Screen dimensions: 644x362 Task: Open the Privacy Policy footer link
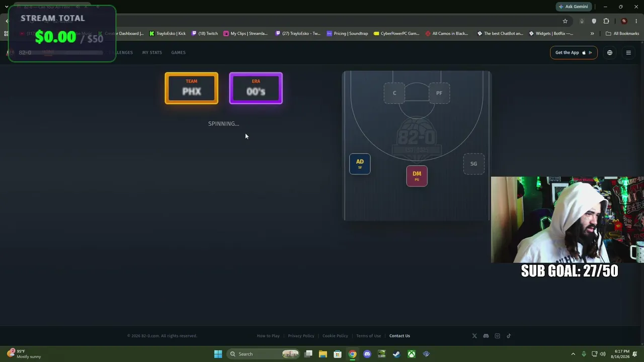[x=301, y=336]
